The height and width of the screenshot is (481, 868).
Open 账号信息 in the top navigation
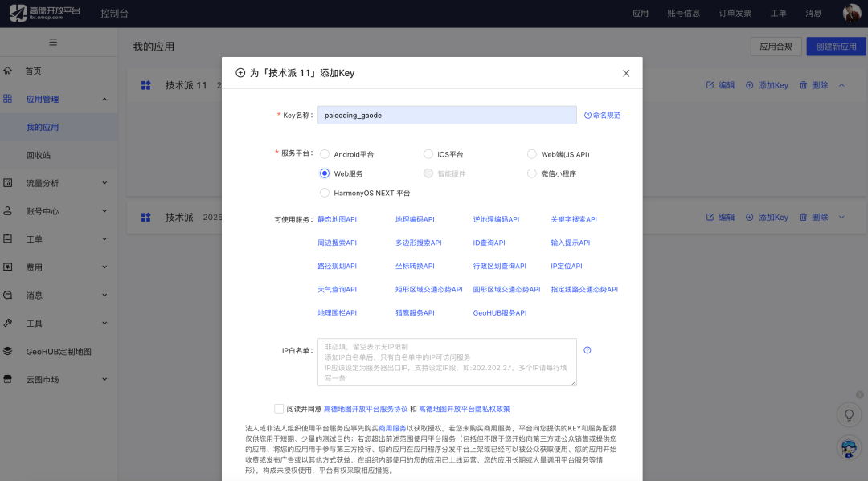pos(684,14)
